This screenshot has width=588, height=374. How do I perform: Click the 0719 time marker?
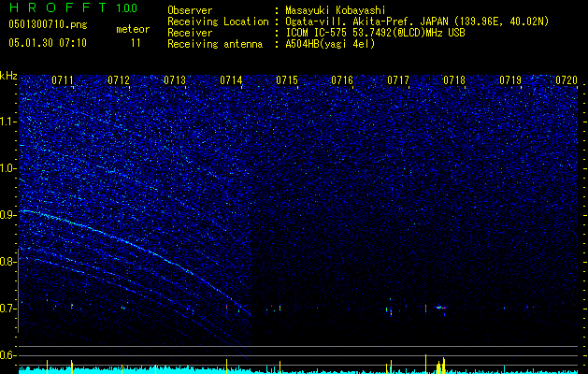pos(510,80)
